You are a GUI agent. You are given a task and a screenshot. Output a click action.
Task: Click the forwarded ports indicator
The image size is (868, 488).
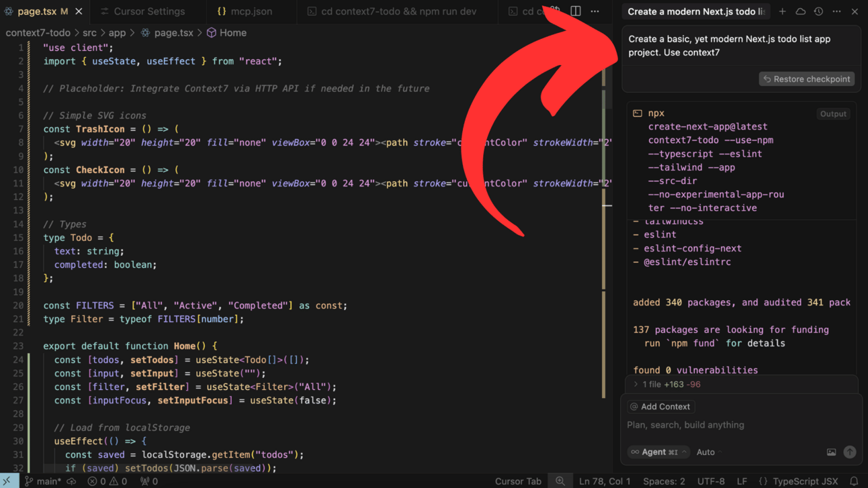click(x=149, y=481)
